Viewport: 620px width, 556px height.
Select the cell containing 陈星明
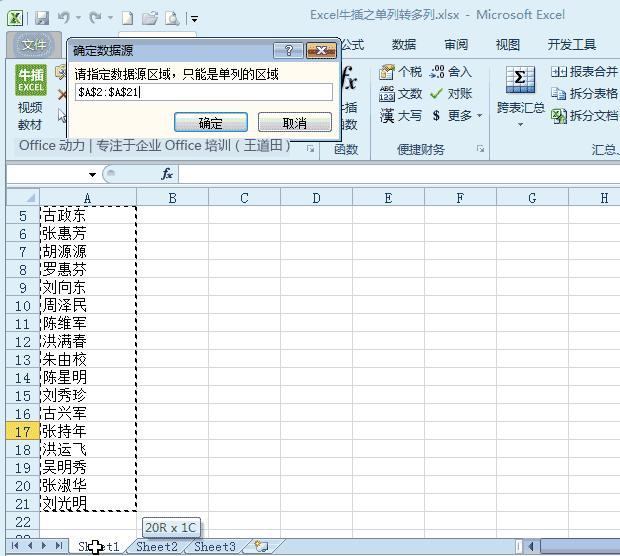tap(88, 378)
